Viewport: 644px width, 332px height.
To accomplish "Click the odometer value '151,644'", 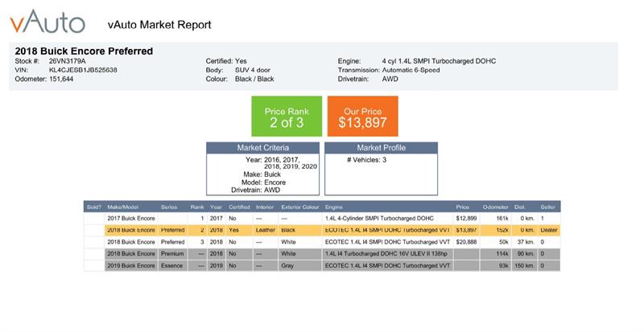I will (x=61, y=80).
